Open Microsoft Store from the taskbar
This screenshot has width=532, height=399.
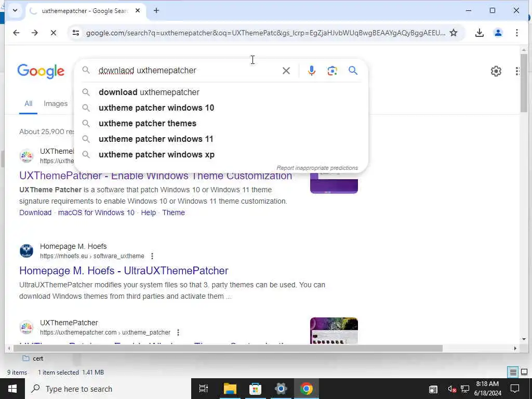[x=255, y=389]
